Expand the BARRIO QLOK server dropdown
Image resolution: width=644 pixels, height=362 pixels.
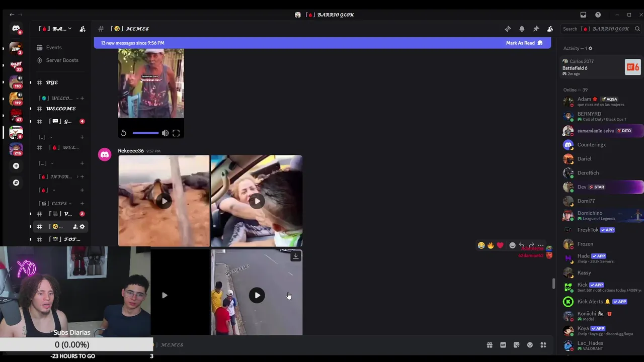[55, 29]
